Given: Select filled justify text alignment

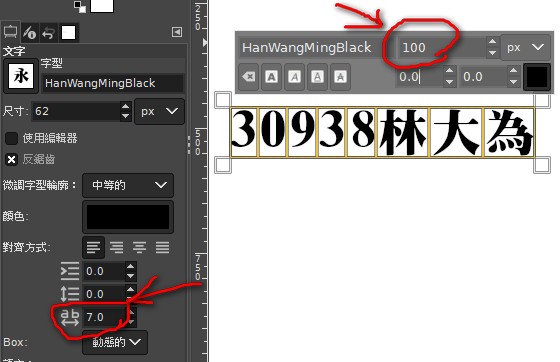Looking at the screenshot, I should pyautogui.click(x=162, y=247).
